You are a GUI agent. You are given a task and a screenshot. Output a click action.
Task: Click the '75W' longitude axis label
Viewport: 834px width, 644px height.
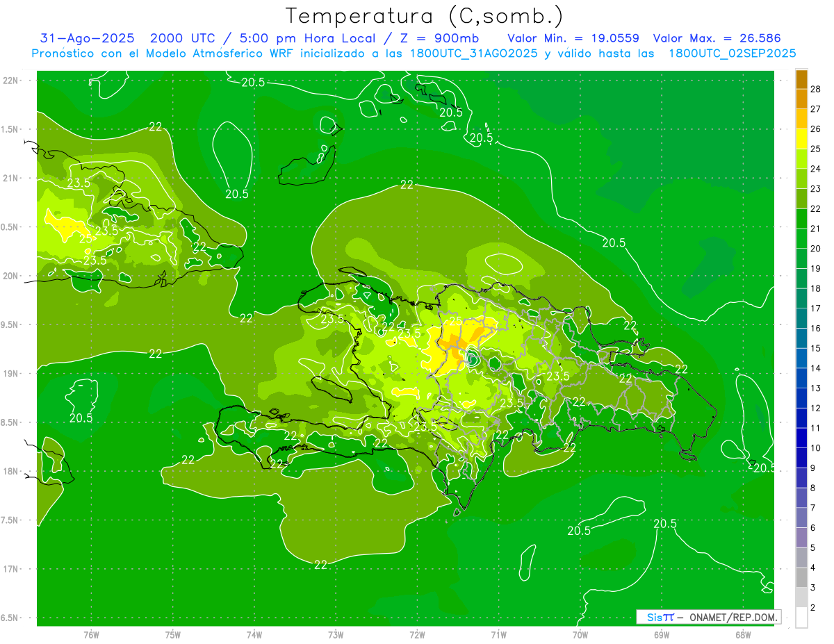pyautogui.click(x=172, y=635)
